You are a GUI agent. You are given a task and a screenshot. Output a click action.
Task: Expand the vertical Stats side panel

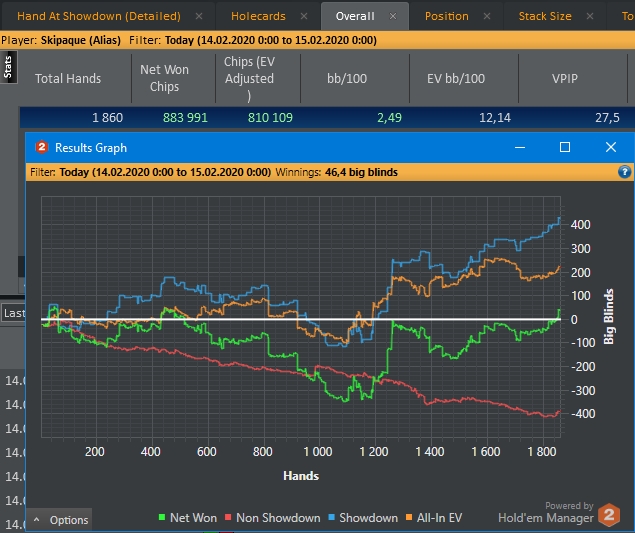(x=8, y=68)
